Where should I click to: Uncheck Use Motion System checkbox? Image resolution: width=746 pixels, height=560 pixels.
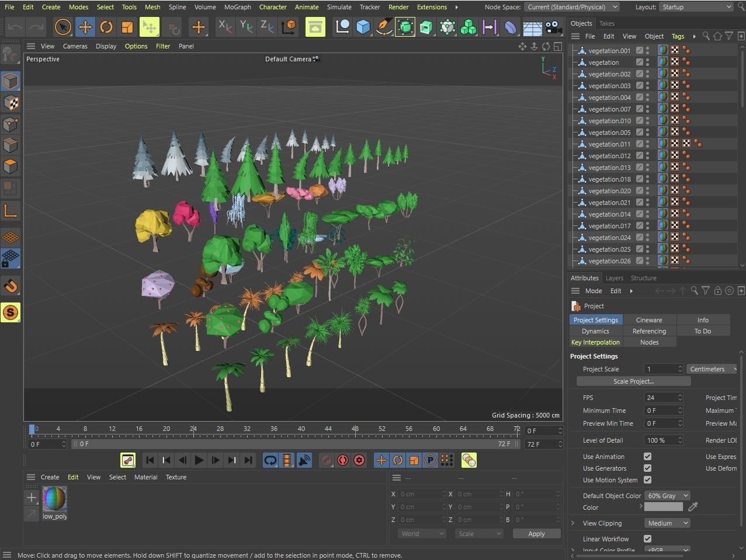pos(647,480)
